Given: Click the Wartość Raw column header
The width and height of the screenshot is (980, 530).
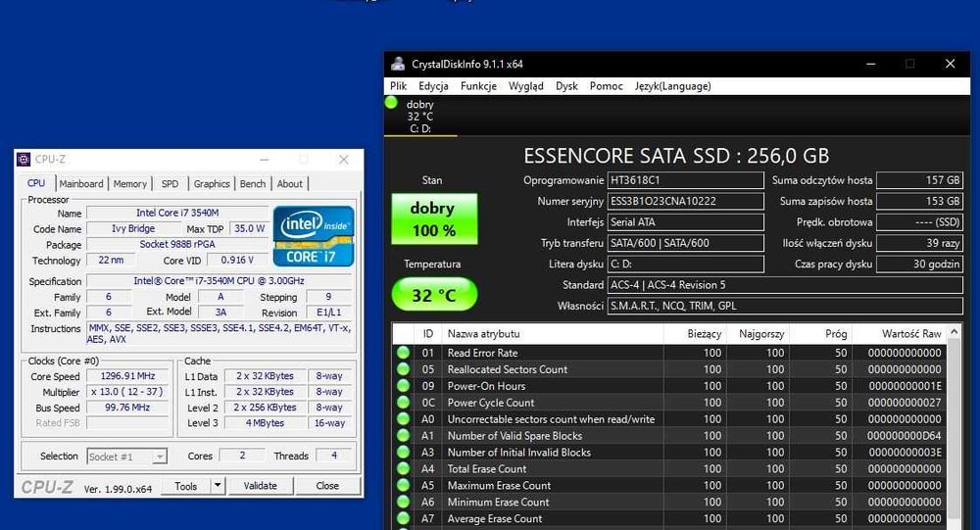Looking at the screenshot, I should 900,334.
